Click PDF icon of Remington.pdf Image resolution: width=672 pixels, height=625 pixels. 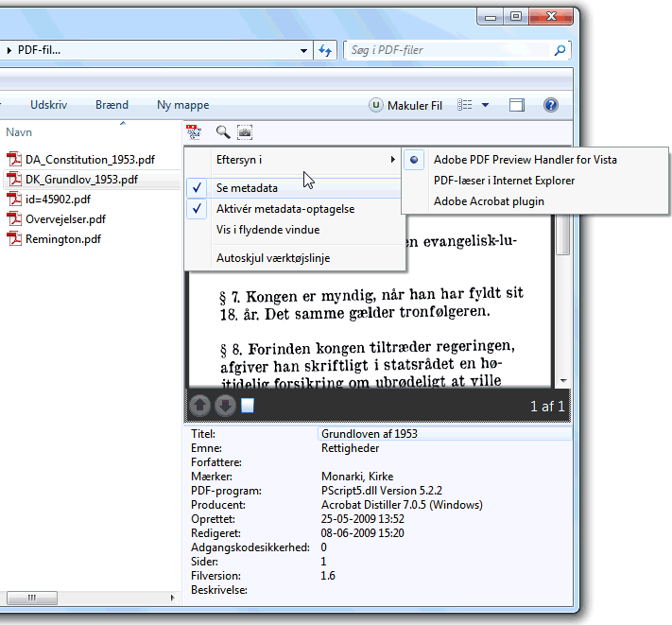pos(14,239)
